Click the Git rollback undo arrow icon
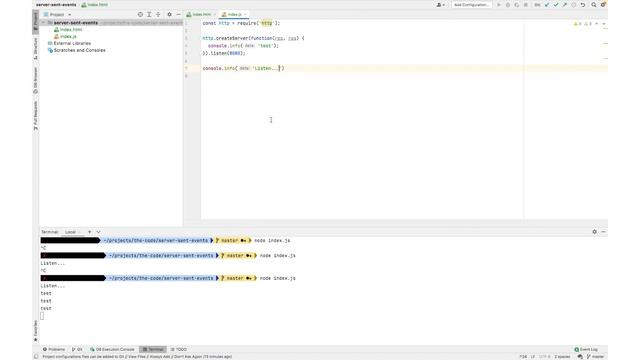The height and width of the screenshot is (360, 640). point(583,5)
